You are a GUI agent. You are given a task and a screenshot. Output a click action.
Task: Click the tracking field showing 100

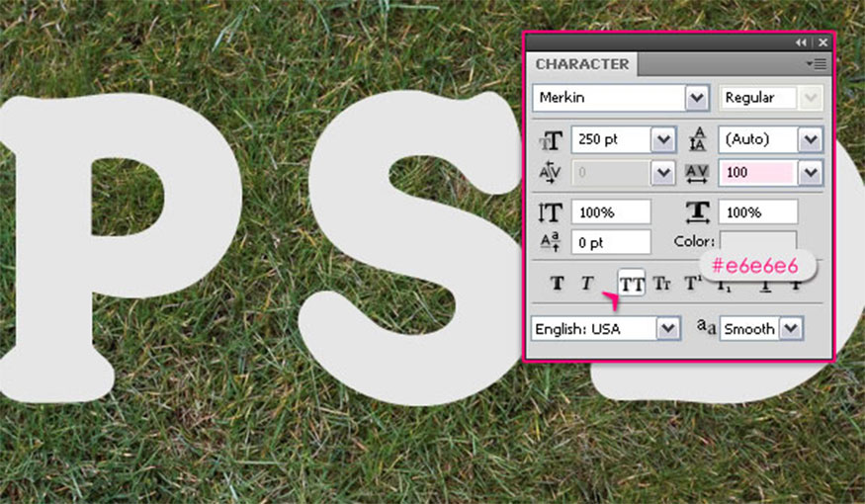[758, 173]
